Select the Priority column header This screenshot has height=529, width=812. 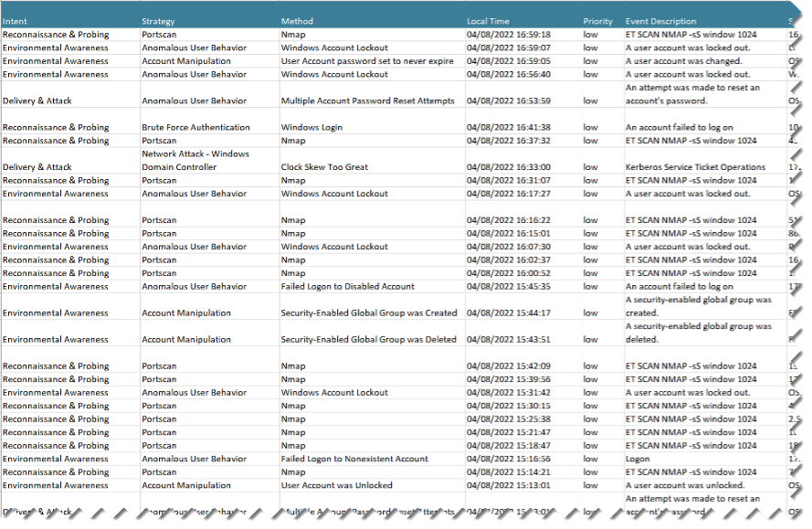tap(597, 21)
